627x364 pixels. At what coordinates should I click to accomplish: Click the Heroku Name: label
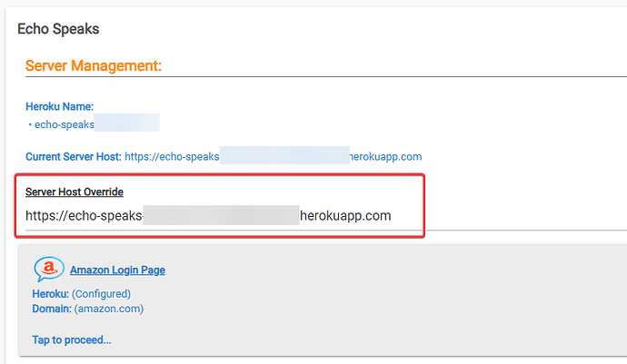pyautogui.click(x=60, y=107)
